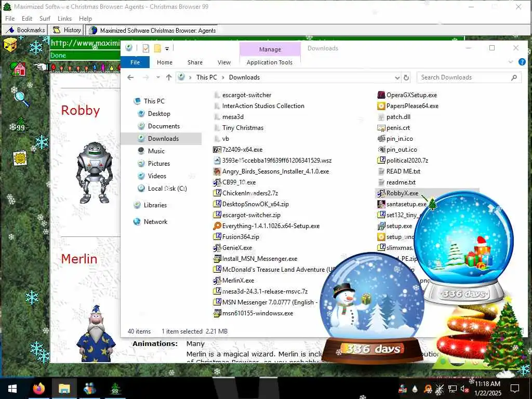The height and width of the screenshot is (399, 532).
Task: Open the View ribbon tab
Action: pyautogui.click(x=224, y=62)
